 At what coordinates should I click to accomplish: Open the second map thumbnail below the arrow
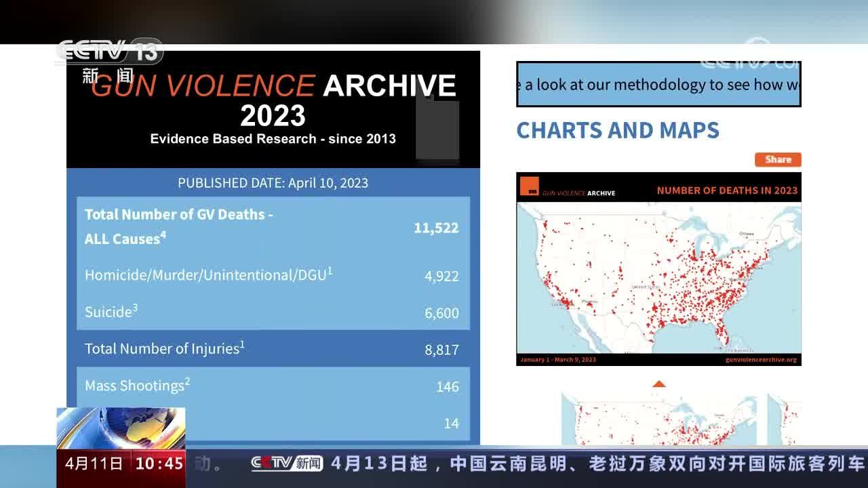coord(784,419)
